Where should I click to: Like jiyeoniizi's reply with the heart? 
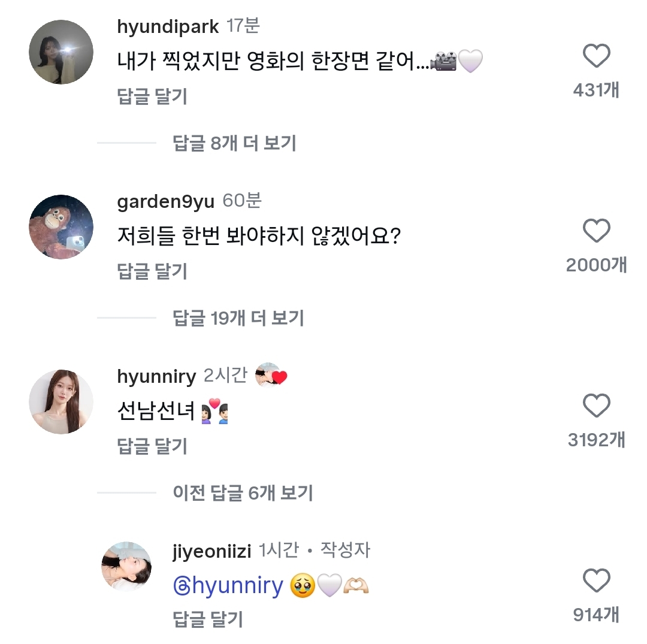point(596,581)
